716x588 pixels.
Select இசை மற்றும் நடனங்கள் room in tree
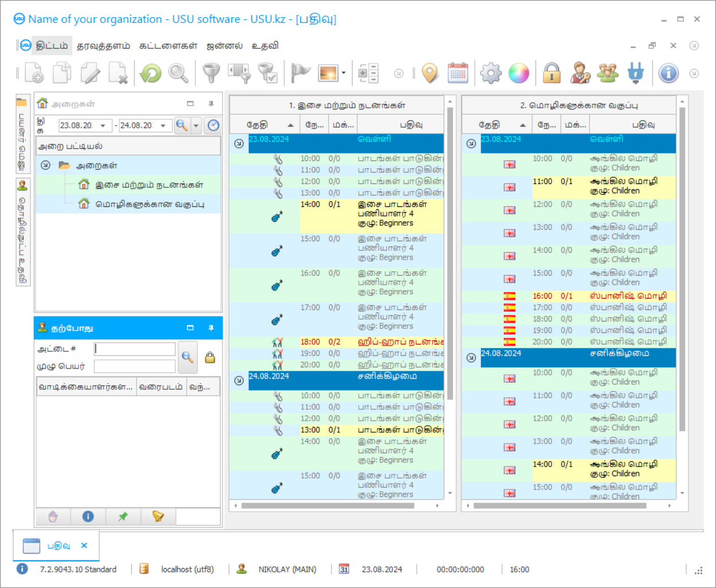pyautogui.click(x=149, y=185)
